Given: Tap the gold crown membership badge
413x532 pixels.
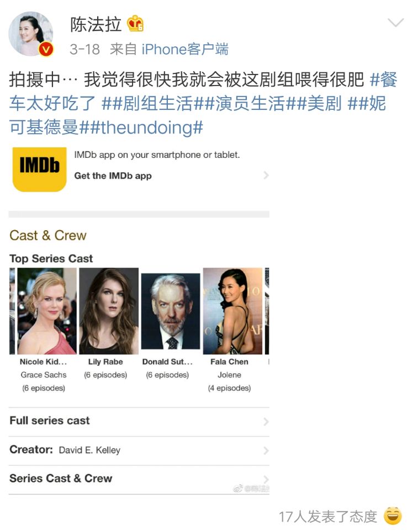Looking at the screenshot, I should point(135,24).
